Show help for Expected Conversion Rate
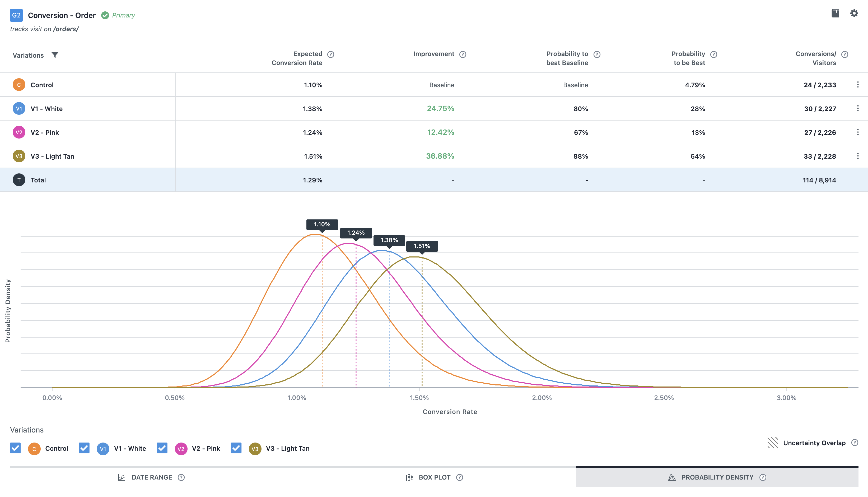868x497 pixels. 330,54
